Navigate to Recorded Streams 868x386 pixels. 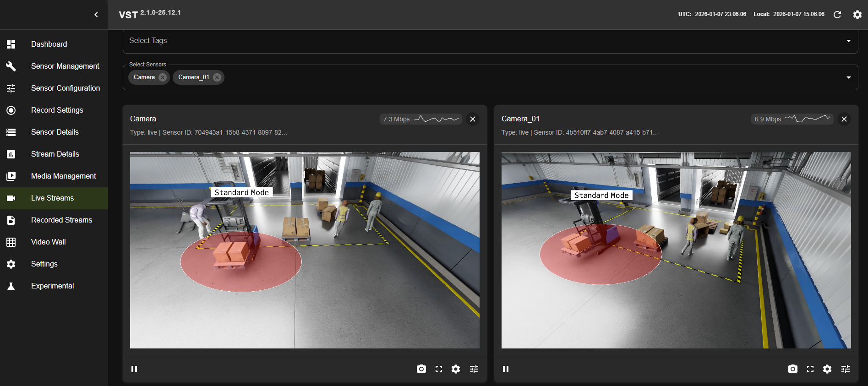tap(61, 220)
